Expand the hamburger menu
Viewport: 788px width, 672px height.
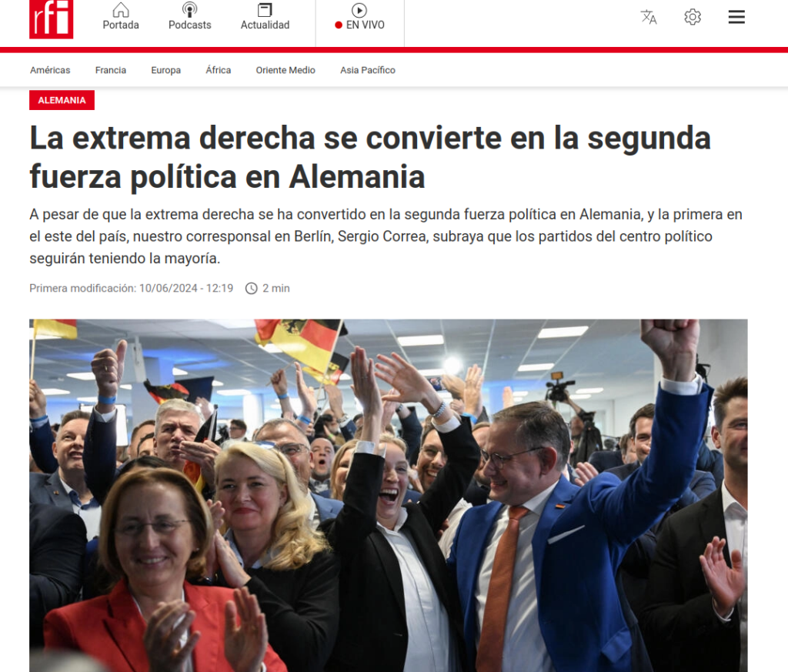click(x=736, y=17)
